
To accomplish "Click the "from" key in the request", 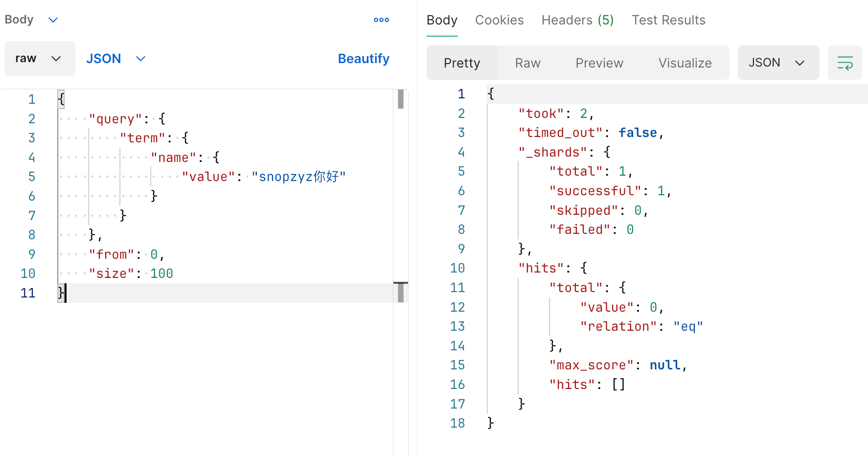I will coord(112,254).
